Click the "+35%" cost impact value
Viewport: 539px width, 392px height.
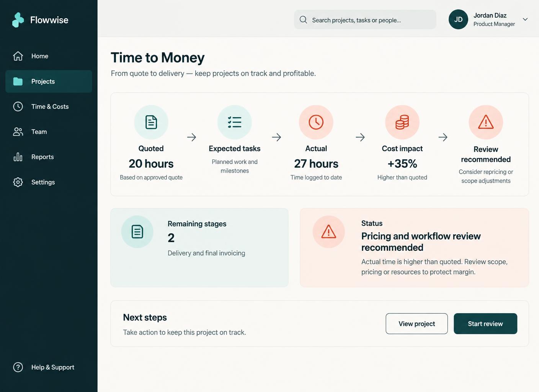(402, 164)
